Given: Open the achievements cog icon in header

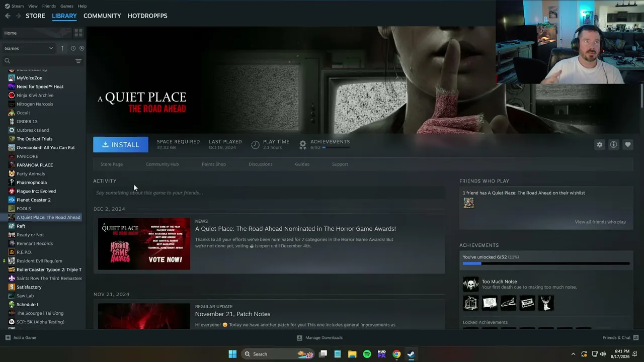Looking at the screenshot, I should [x=303, y=145].
